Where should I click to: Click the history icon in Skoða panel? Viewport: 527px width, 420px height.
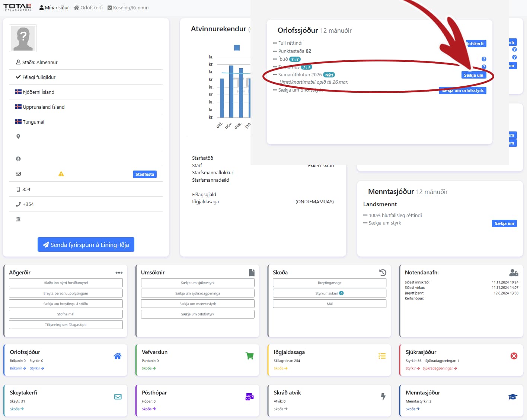tap(383, 273)
